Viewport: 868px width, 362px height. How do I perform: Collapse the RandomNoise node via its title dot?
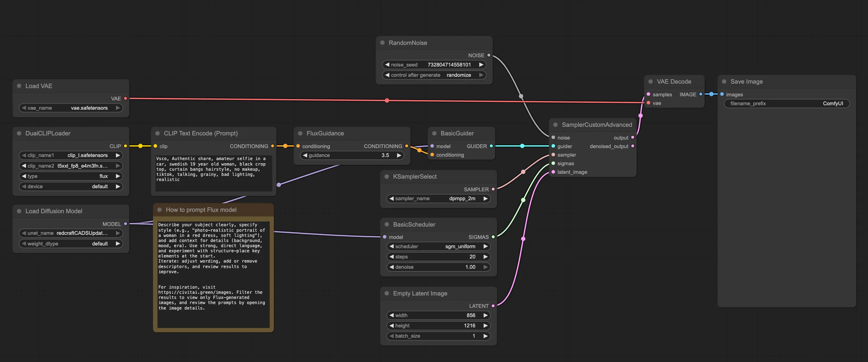(x=382, y=43)
